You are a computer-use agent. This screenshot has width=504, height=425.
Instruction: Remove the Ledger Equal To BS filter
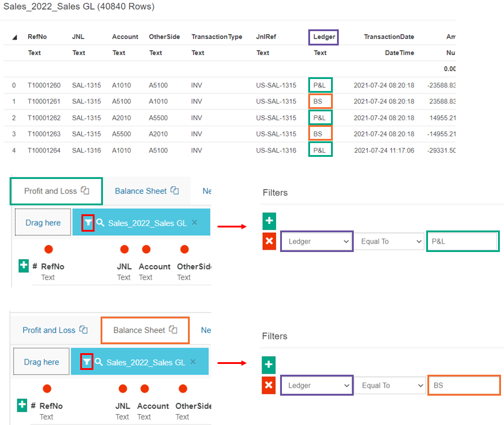click(x=269, y=385)
